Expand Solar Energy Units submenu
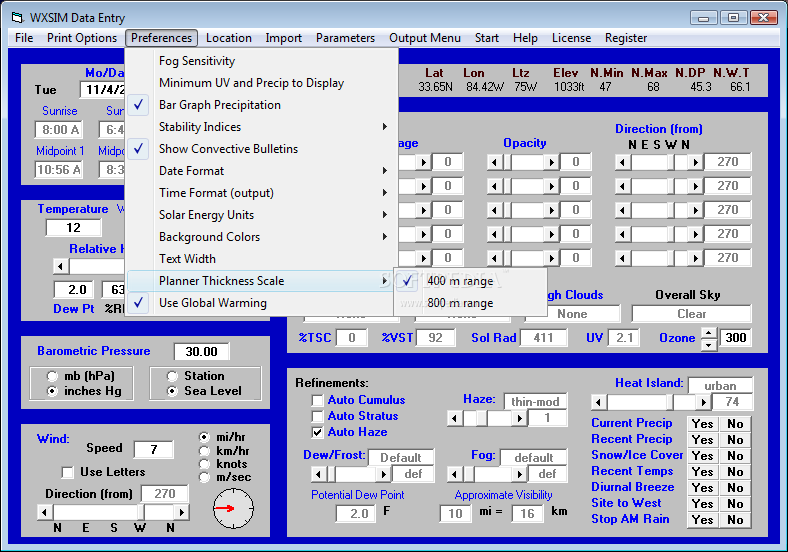Image resolution: width=788 pixels, height=552 pixels. (261, 215)
